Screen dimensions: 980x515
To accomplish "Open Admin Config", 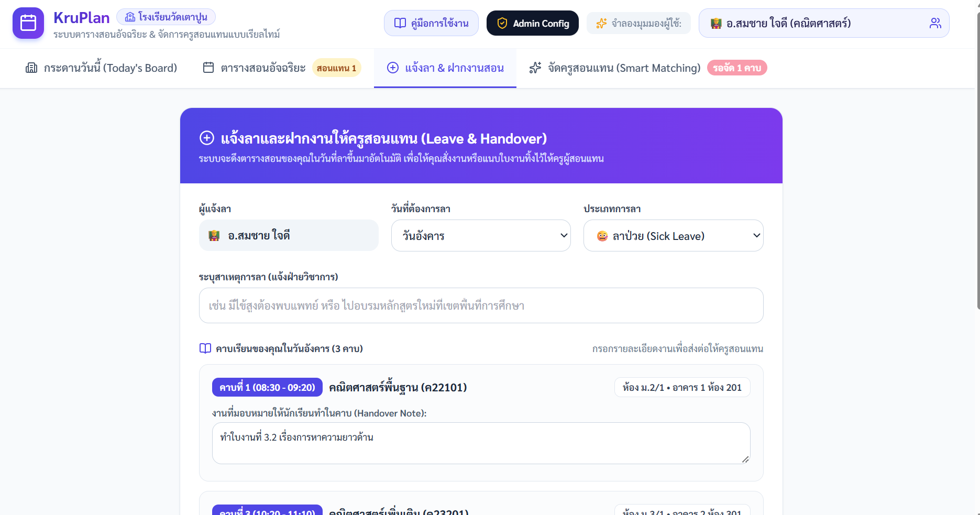I will coord(533,23).
